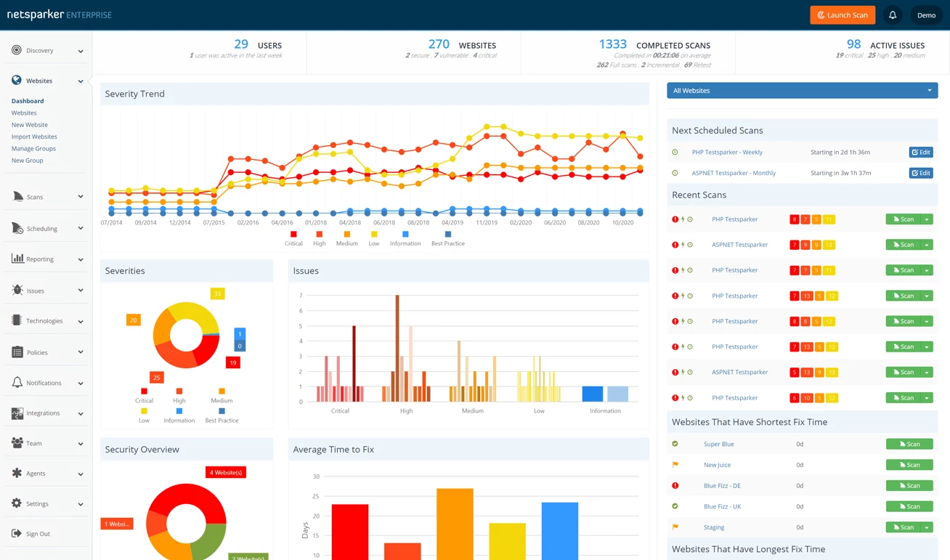Toggle Best Practice series in Severity Trend legend
Screen dimensions: 950x560
pyautogui.click(x=448, y=238)
